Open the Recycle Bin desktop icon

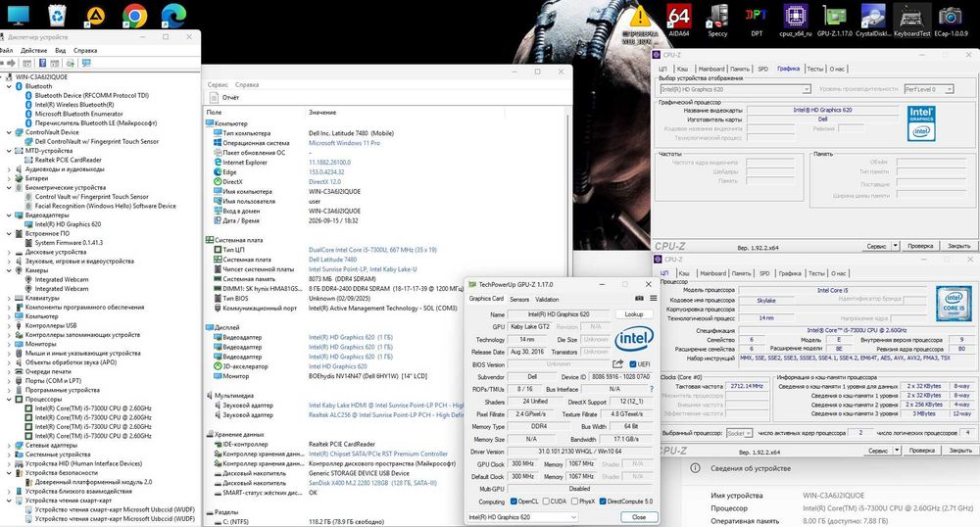[57, 16]
